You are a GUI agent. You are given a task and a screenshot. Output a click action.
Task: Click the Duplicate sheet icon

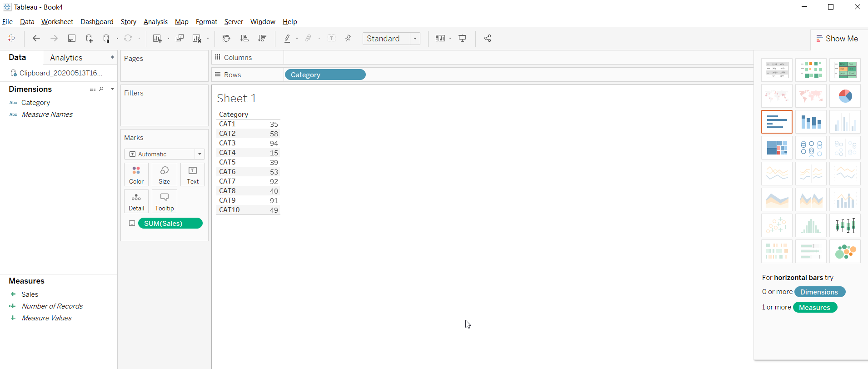[180, 39]
